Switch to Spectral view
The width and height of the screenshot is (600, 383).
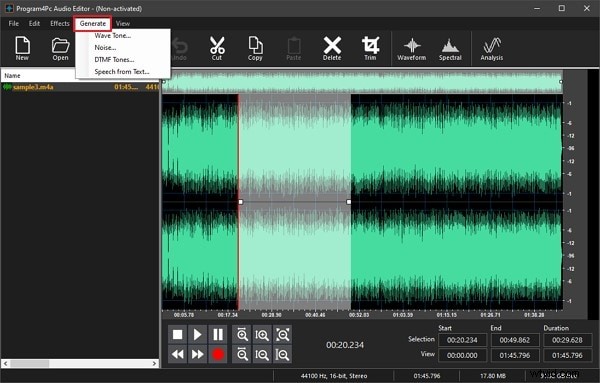pyautogui.click(x=450, y=49)
